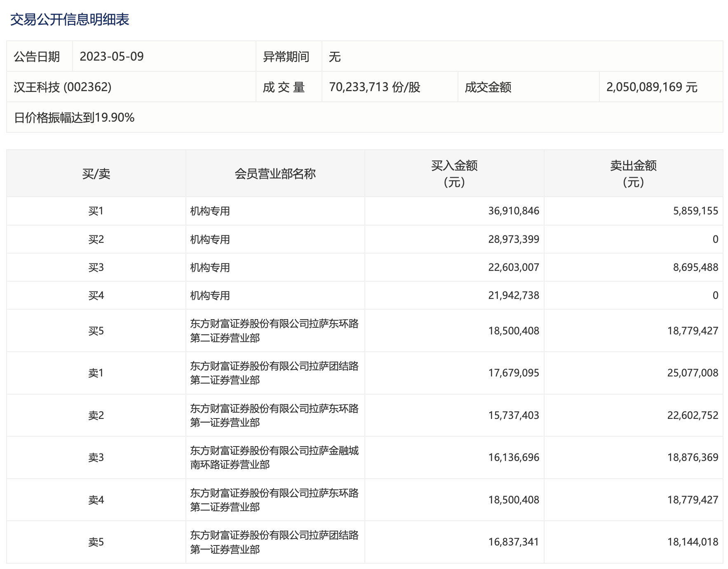Select buy amount 22,603,007
The width and height of the screenshot is (728, 569).
click(514, 267)
